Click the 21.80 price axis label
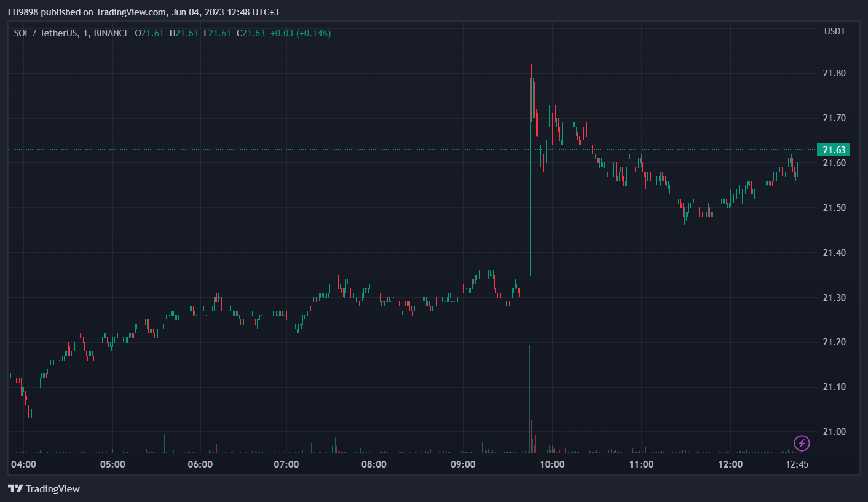This screenshot has height=502, width=868. pyautogui.click(x=834, y=74)
